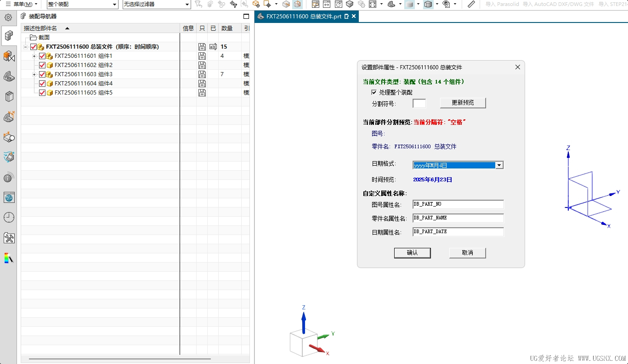This screenshot has width=628, height=364.
Task: Toggle checkbox for FXT2506111605 组件5
Action: pos(42,93)
